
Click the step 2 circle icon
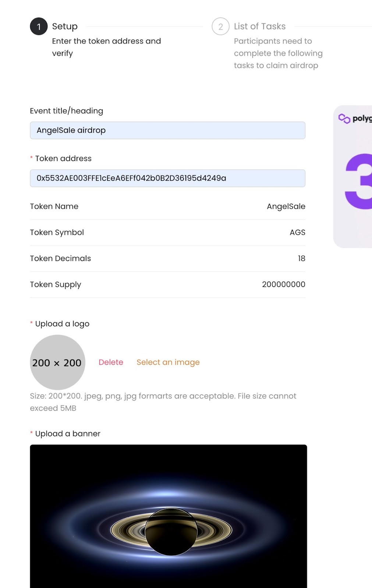click(x=220, y=26)
